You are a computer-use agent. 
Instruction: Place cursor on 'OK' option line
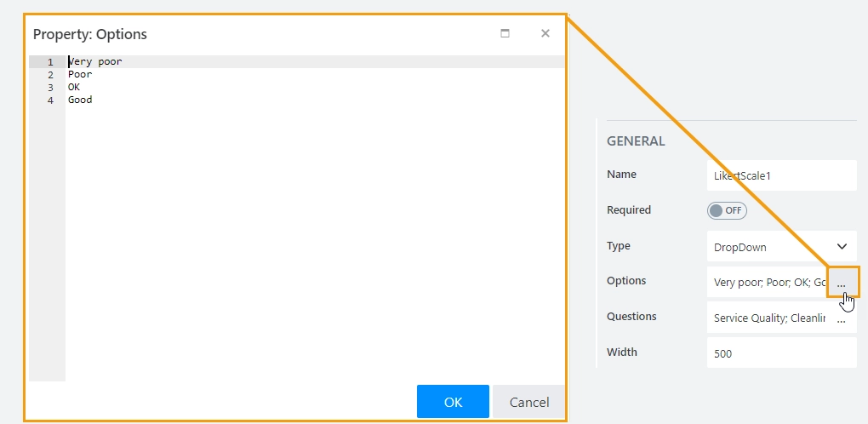click(74, 87)
